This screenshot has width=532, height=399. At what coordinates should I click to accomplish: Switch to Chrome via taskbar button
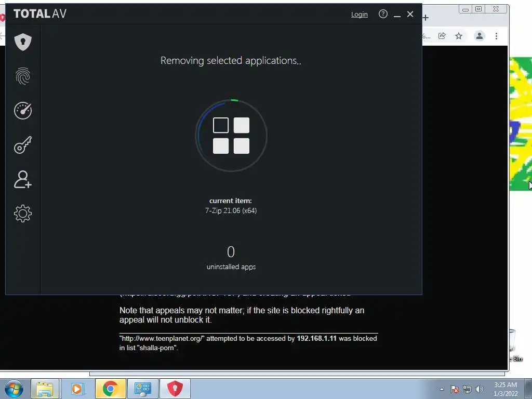(110, 389)
